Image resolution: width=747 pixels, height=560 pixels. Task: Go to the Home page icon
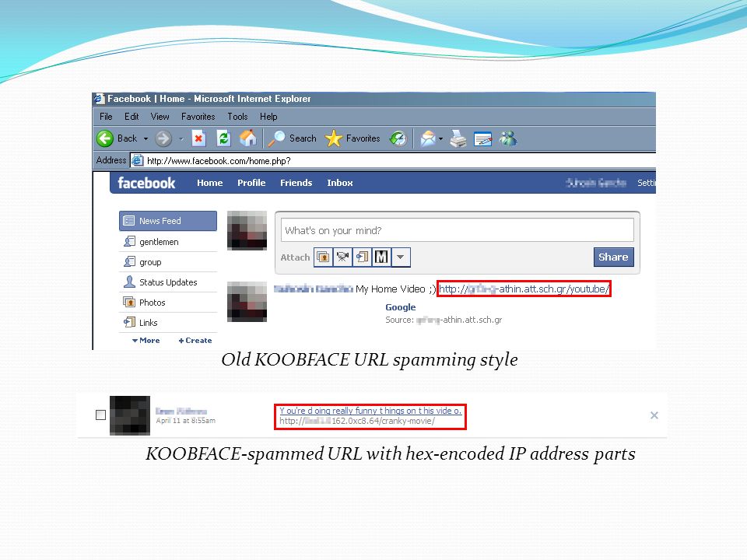pyautogui.click(x=247, y=138)
